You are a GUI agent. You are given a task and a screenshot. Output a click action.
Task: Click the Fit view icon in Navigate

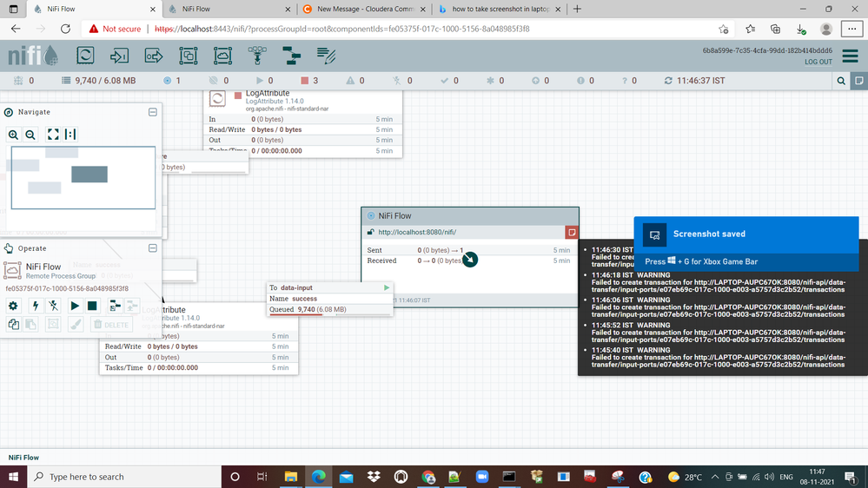[53, 135]
